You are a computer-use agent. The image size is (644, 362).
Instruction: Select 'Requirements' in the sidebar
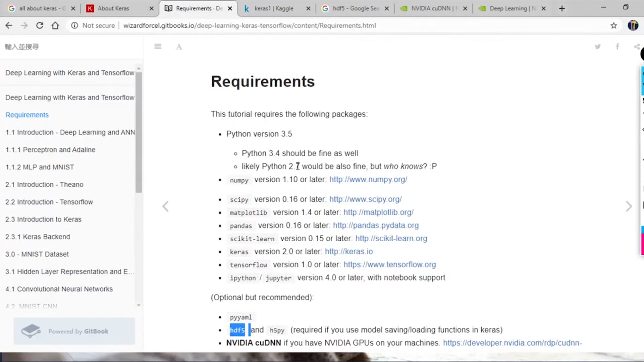coord(27,115)
